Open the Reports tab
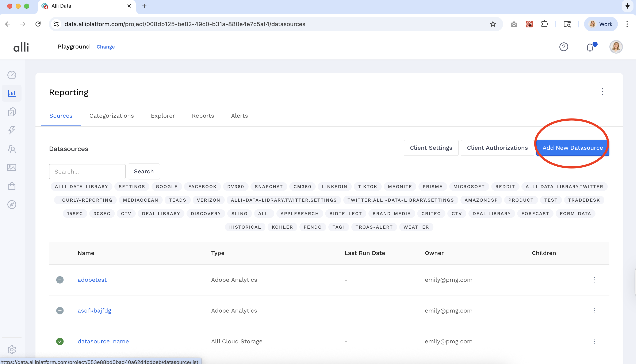Screen dimensions: 636x364 point(203,116)
